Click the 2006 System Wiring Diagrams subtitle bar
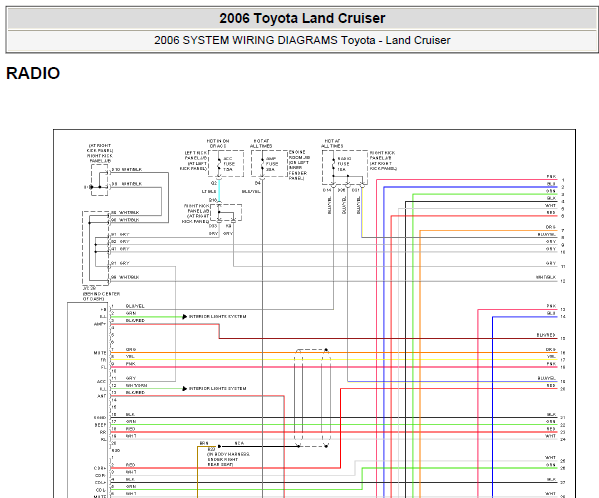 click(302, 40)
